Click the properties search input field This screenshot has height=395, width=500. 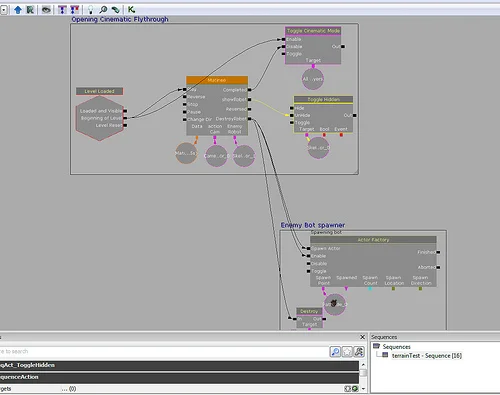[x=163, y=351]
